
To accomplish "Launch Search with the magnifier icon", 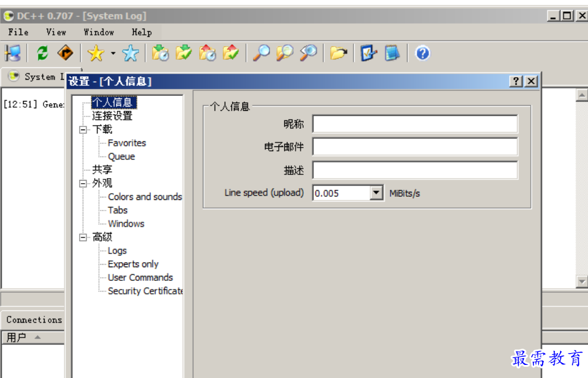I will (x=262, y=53).
